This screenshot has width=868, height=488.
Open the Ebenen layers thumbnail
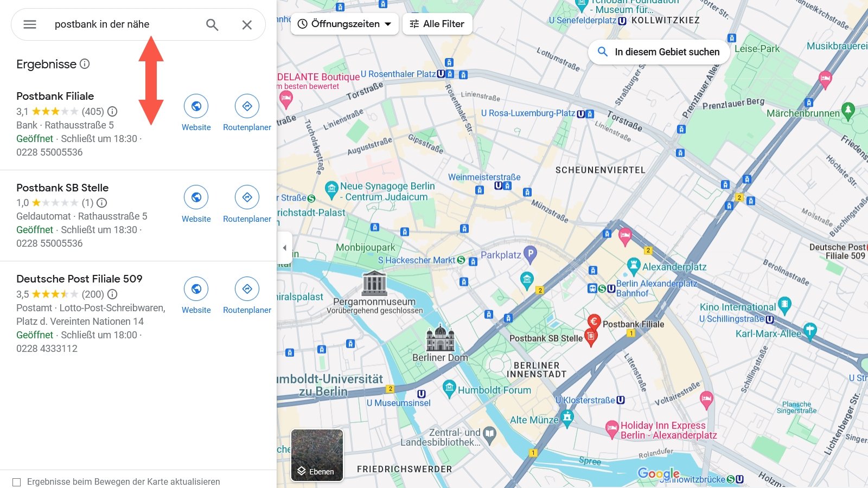coord(317,455)
